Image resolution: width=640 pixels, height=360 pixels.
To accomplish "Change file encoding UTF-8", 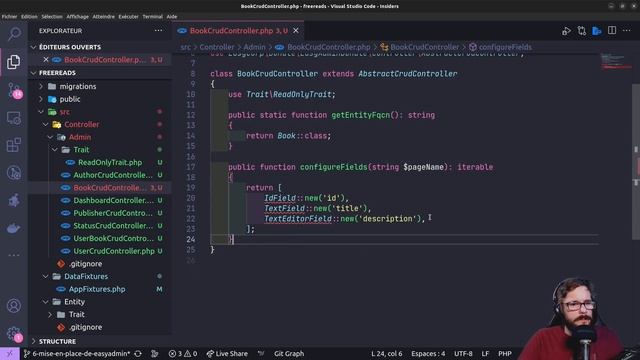I will 463,353.
